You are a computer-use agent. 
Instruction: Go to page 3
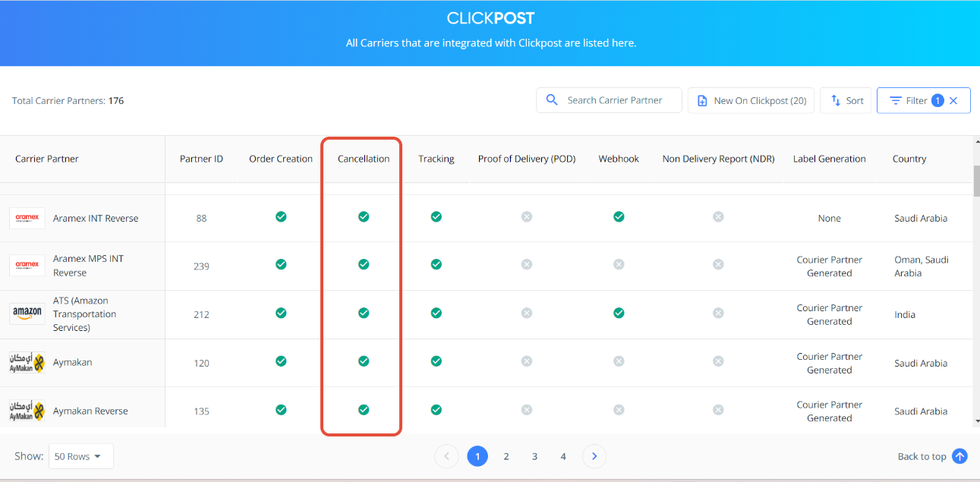pyautogui.click(x=534, y=456)
